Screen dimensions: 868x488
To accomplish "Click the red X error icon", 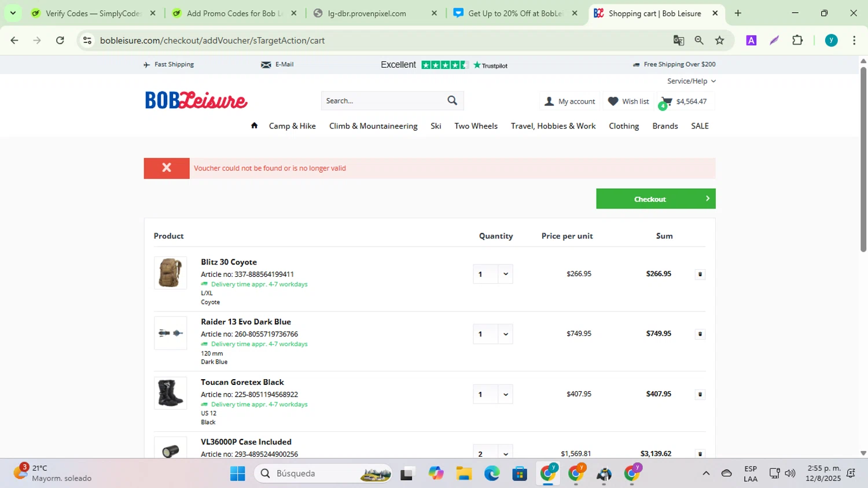I will point(167,168).
